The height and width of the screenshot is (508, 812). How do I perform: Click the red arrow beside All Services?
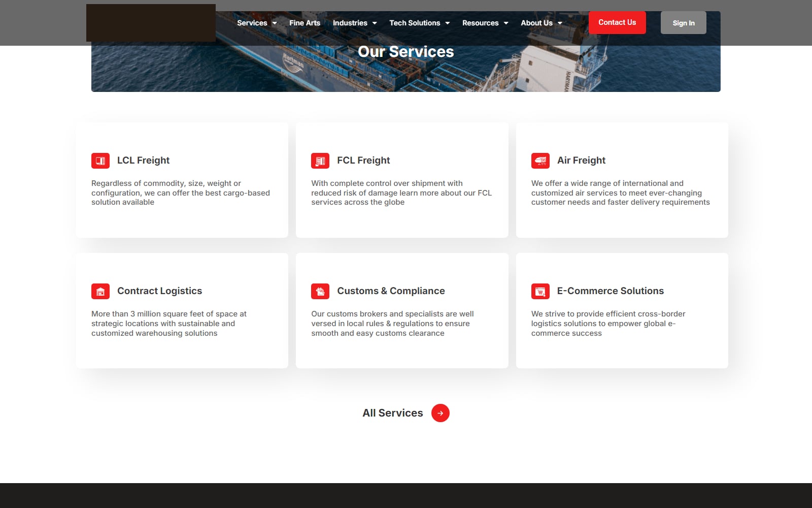[x=441, y=413]
